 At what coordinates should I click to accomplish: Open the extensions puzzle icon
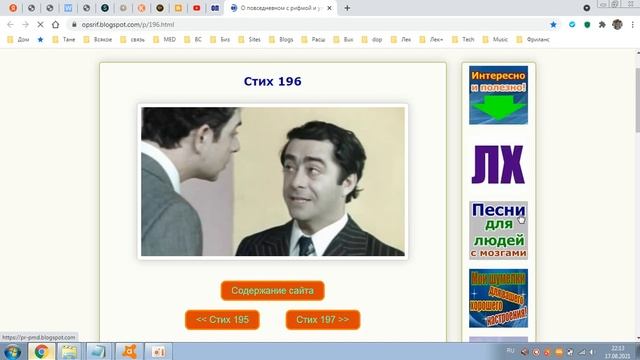click(x=602, y=24)
